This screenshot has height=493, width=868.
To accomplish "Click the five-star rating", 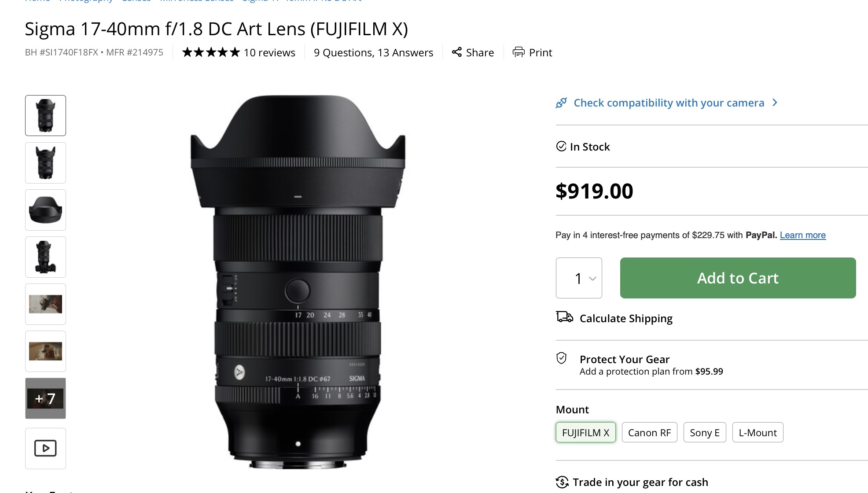I will pyautogui.click(x=211, y=52).
